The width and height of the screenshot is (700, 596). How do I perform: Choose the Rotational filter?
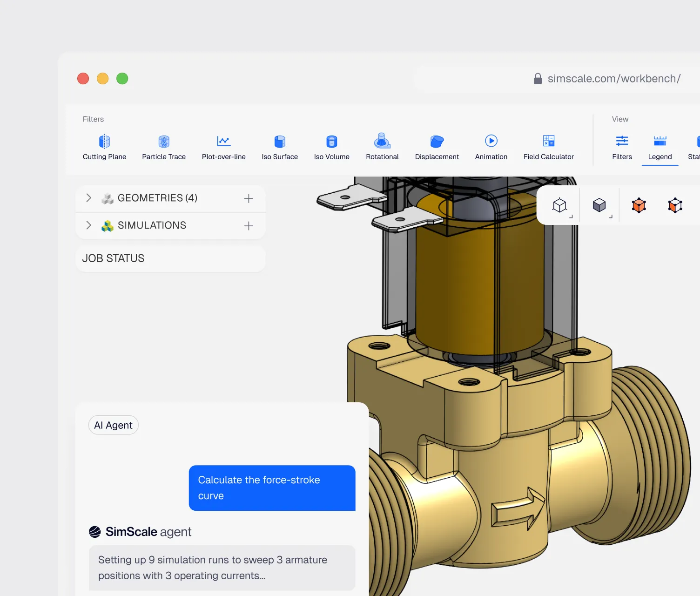click(x=382, y=147)
